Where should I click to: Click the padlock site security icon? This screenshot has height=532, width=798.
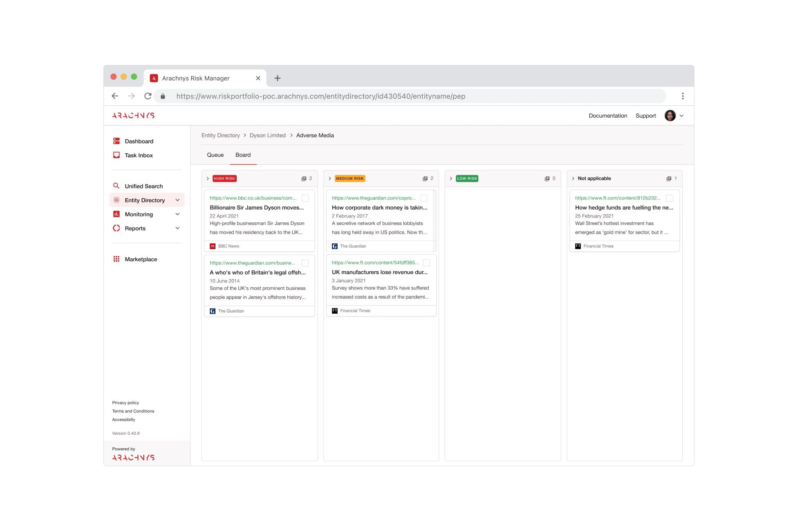tap(163, 96)
